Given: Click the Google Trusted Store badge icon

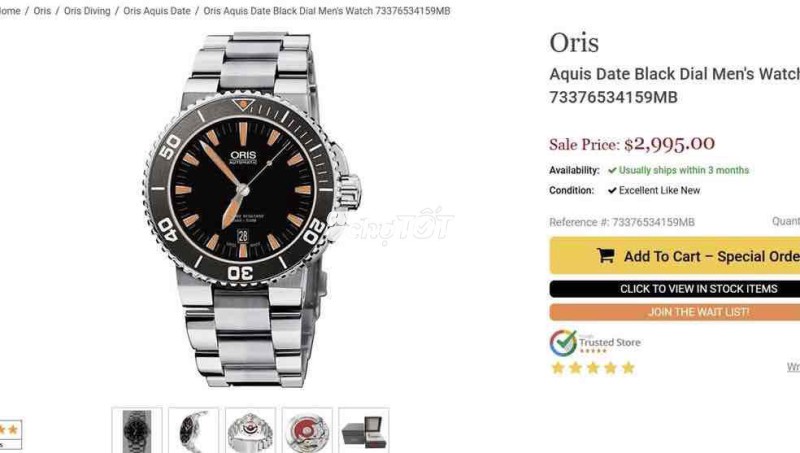Looking at the screenshot, I should (563, 343).
